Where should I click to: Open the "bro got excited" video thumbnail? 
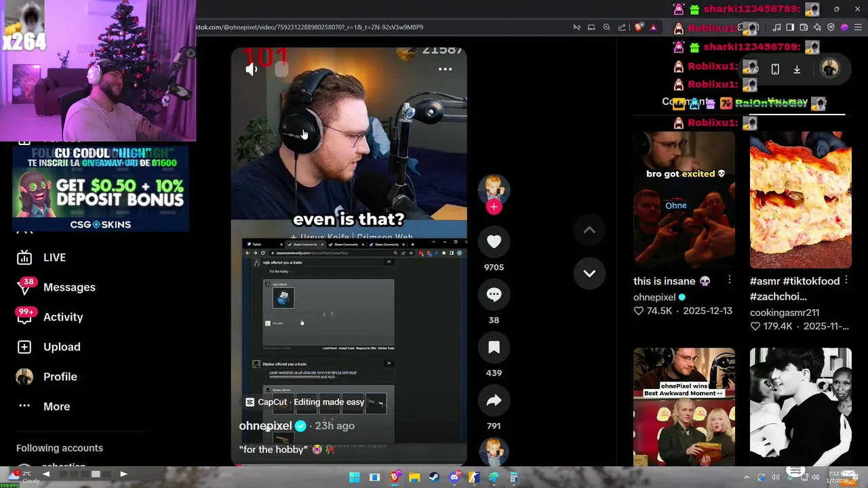coord(684,200)
